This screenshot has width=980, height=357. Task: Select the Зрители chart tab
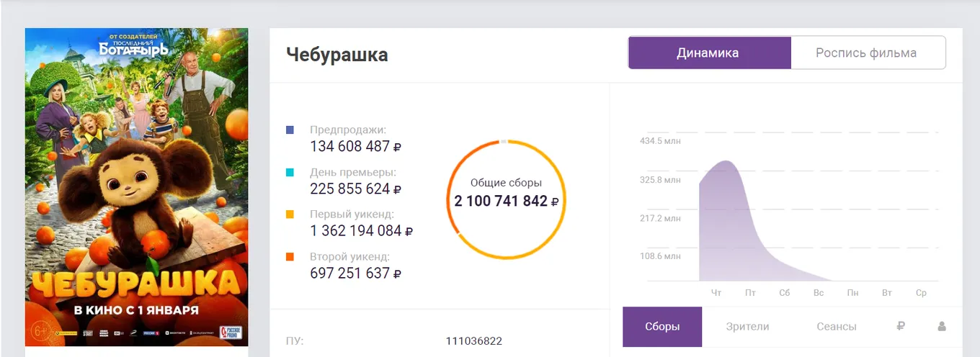pyautogui.click(x=747, y=326)
